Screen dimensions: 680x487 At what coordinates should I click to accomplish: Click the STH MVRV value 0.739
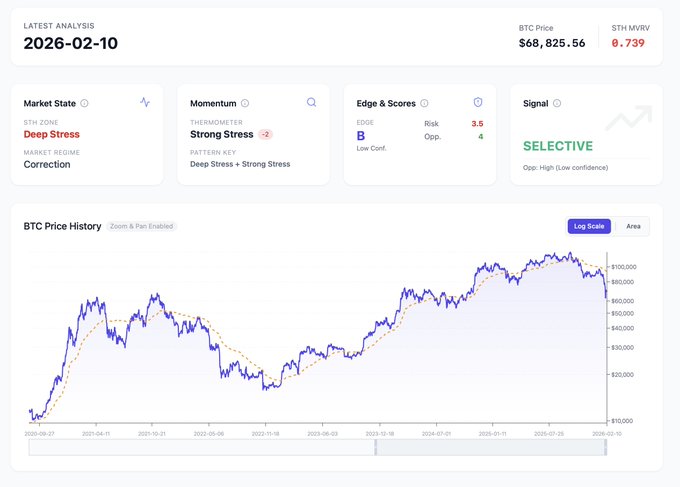[x=628, y=43]
